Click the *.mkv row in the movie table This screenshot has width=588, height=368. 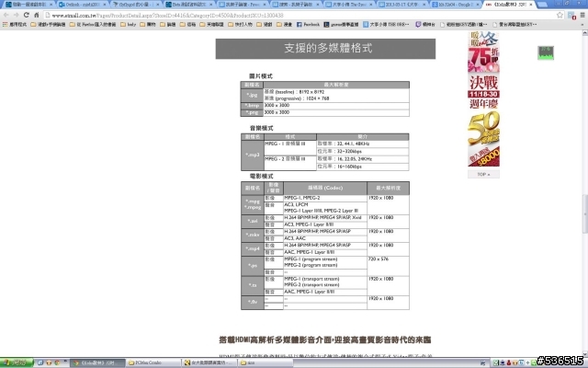pos(324,236)
